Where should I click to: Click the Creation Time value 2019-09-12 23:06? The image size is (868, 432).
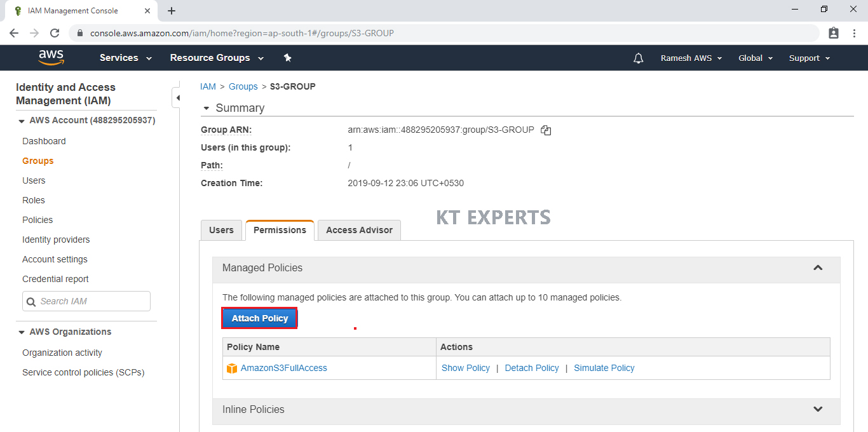pos(406,183)
